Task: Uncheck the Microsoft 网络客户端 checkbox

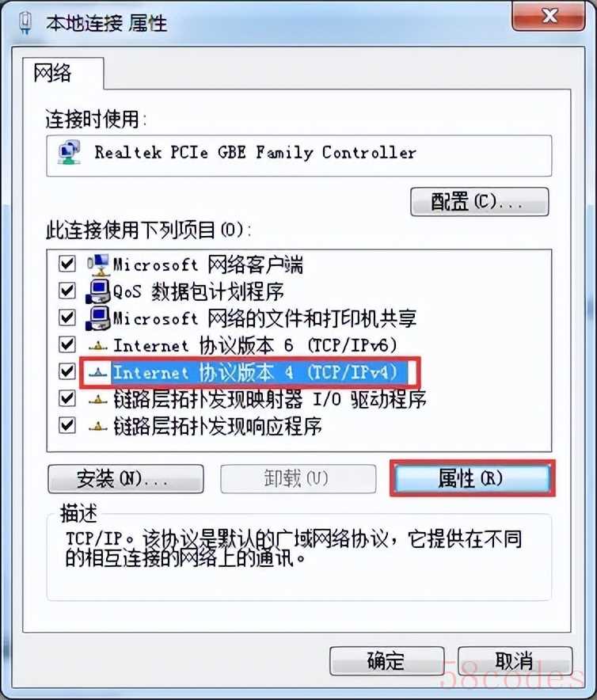Action: click(x=67, y=264)
